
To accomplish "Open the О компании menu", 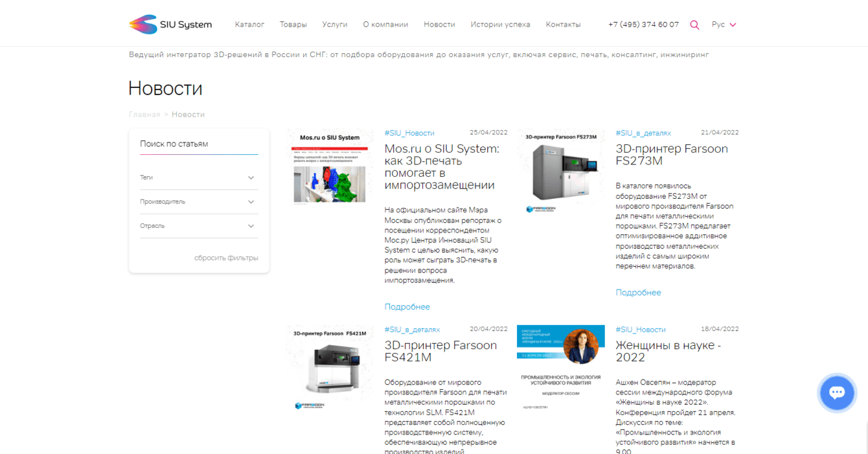I will pyautogui.click(x=385, y=25).
